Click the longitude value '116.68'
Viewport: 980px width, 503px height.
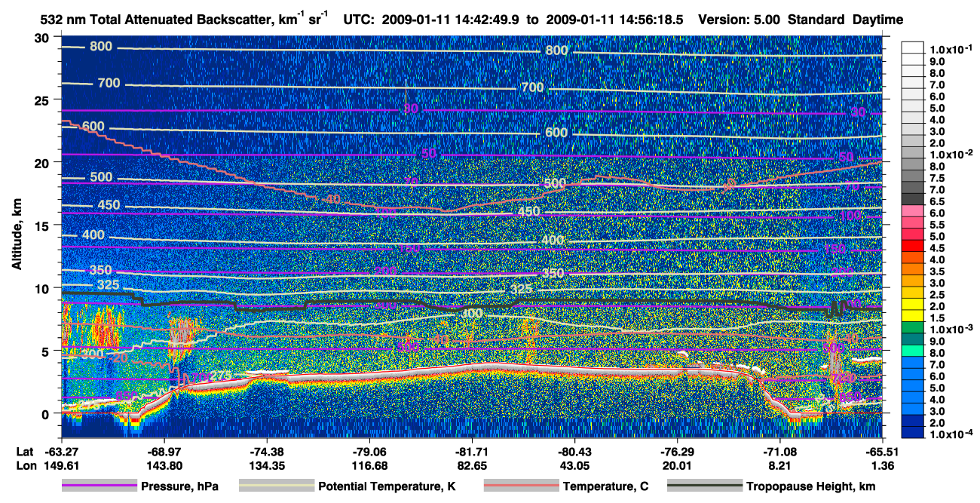[x=369, y=465]
